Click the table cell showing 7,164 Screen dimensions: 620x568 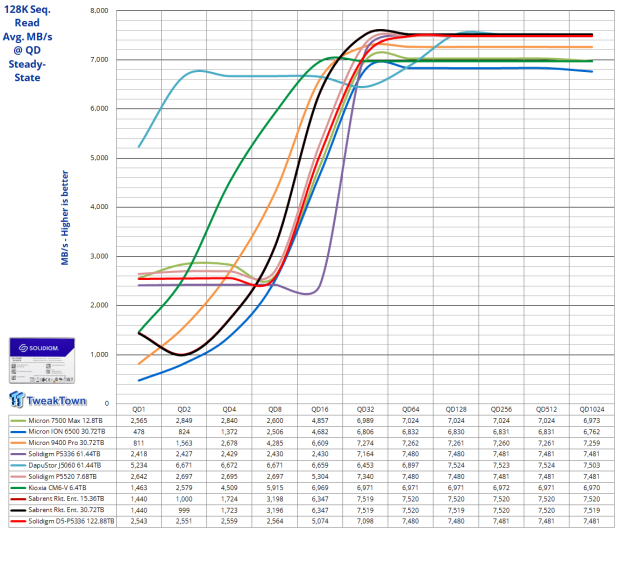pos(365,454)
